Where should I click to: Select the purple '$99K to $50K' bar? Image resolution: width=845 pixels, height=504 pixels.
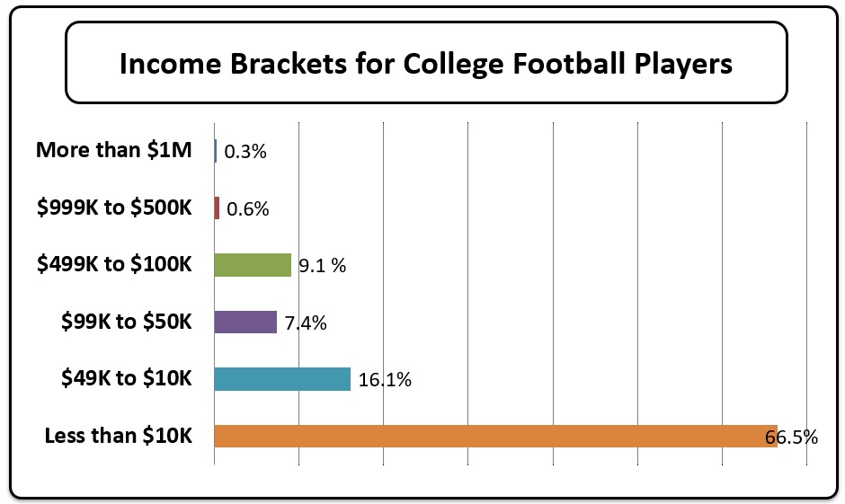245,322
